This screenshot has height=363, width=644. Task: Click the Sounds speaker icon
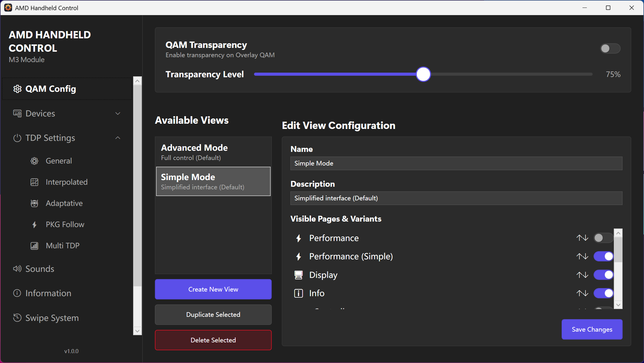point(17,269)
